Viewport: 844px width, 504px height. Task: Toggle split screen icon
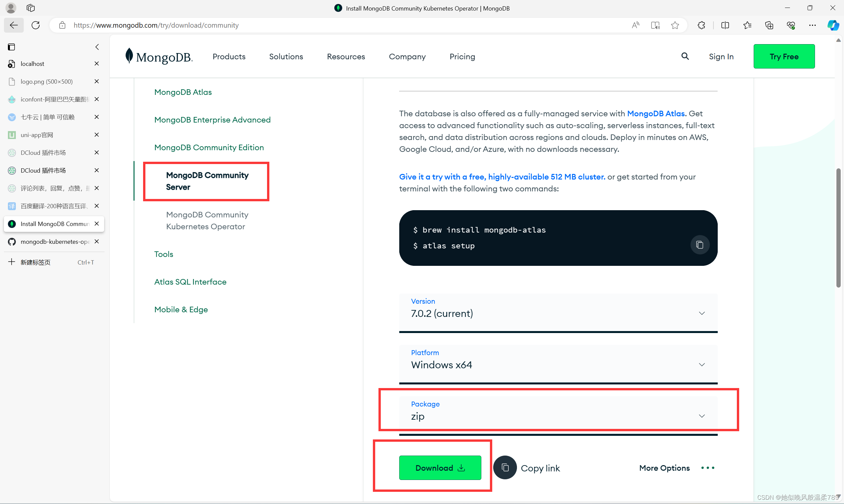point(725,25)
